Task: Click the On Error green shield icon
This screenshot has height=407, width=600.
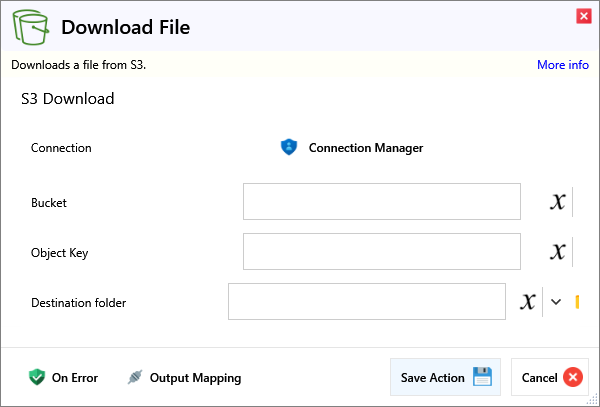Action: [37, 378]
